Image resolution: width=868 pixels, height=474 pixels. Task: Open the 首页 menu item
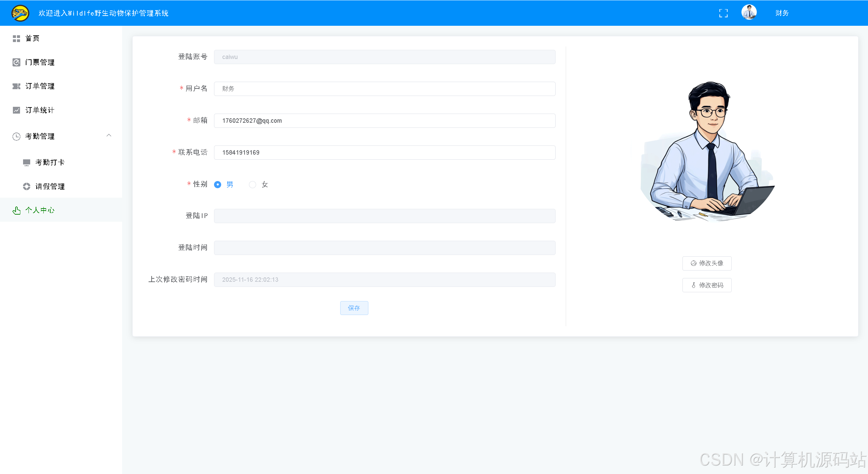61,38
